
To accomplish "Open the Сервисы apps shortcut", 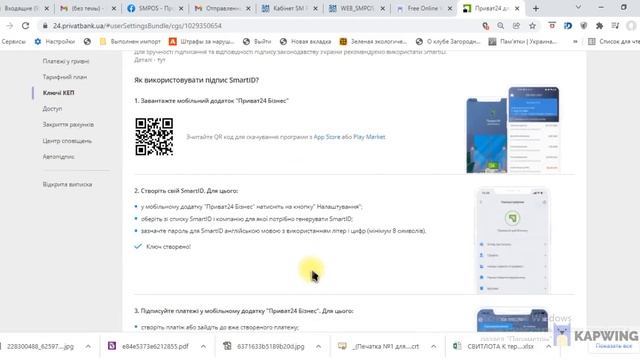I will point(13,42).
